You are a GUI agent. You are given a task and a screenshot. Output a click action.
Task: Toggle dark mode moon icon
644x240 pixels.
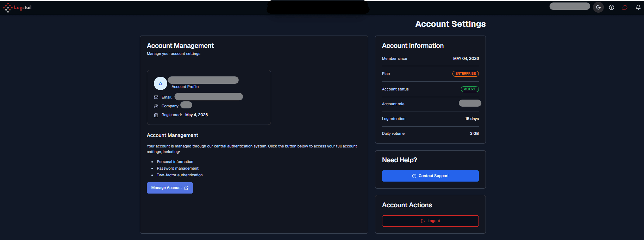tap(598, 7)
